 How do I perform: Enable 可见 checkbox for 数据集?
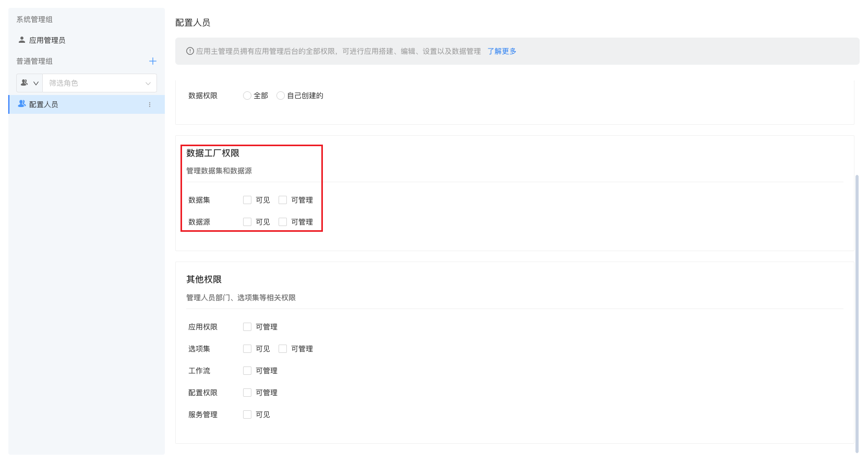click(247, 200)
